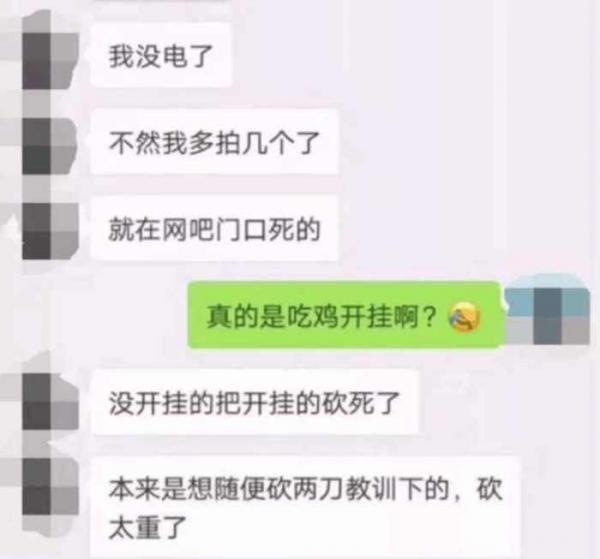
Task: Tap avatar beside "没开挂的把开挂的砍死了"
Action: click(50, 402)
